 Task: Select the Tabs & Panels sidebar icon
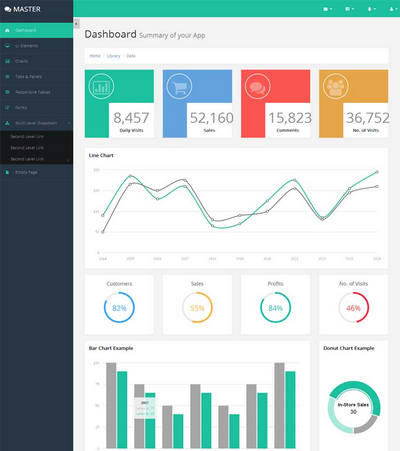coord(7,77)
